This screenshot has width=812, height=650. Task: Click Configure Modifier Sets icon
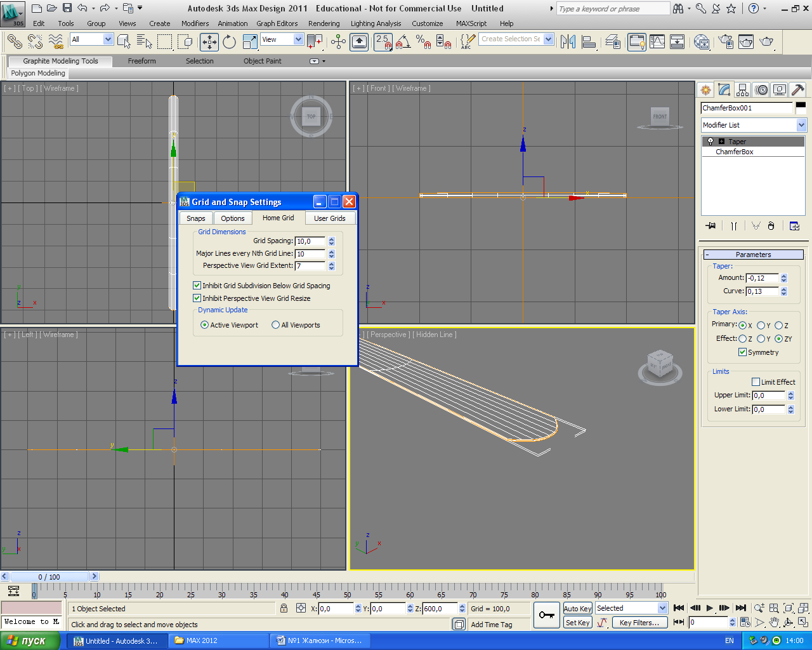(794, 226)
